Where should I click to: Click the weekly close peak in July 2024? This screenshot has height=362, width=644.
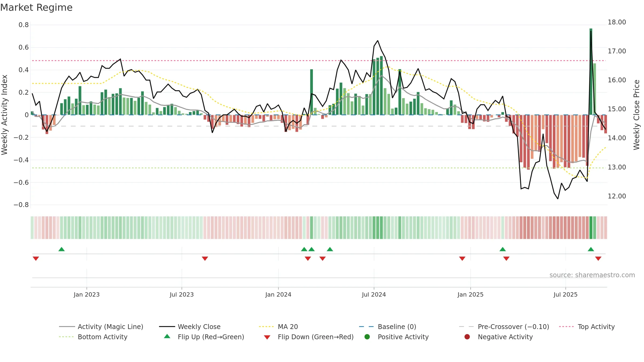tap(378, 40)
